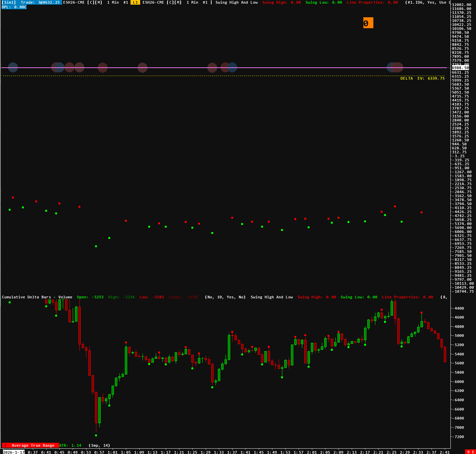Select the [Sim1] trade account label

pos(9,2)
